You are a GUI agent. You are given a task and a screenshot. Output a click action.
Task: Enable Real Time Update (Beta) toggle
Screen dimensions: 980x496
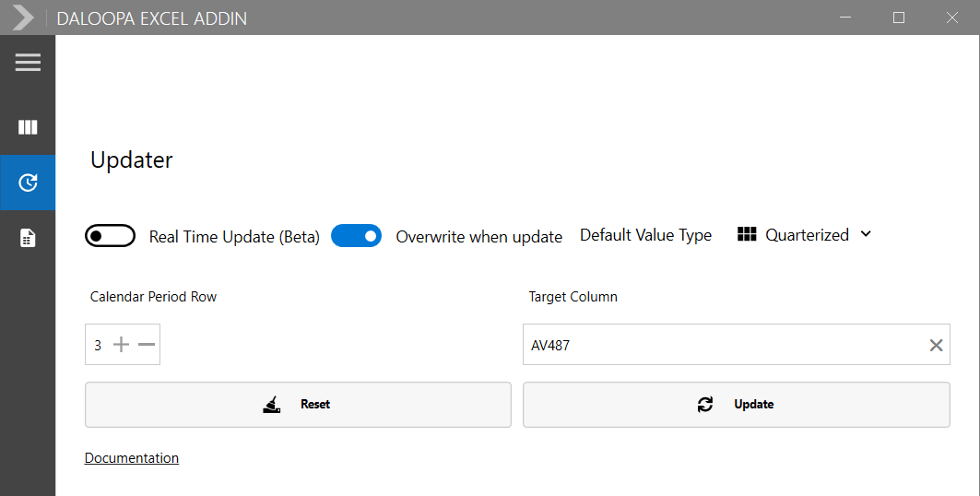[x=110, y=235]
